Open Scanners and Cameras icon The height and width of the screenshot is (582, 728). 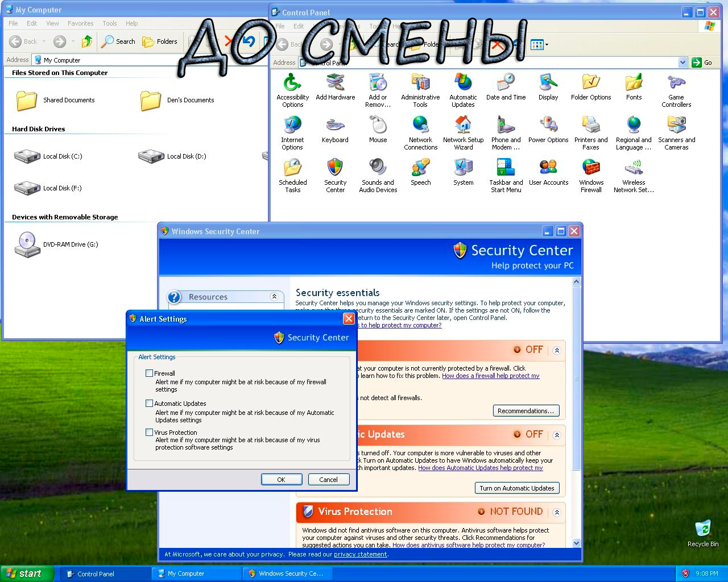point(676,133)
